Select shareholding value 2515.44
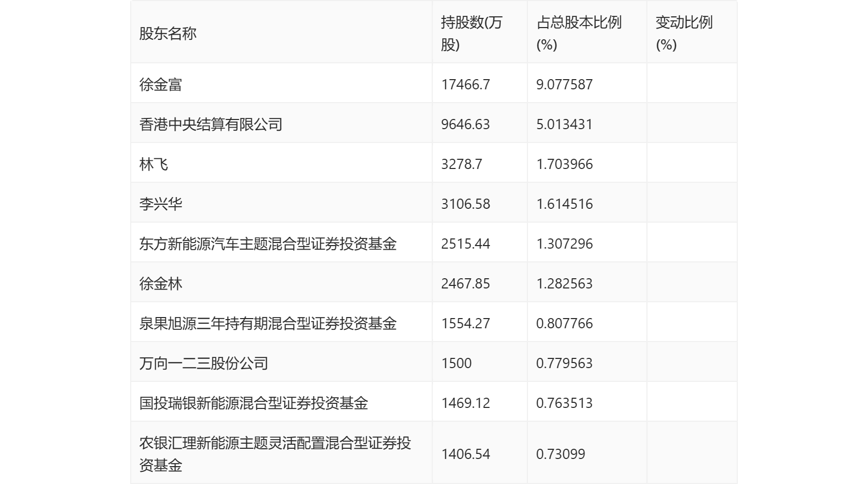This screenshot has height=484, width=868. (x=466, y=244)
